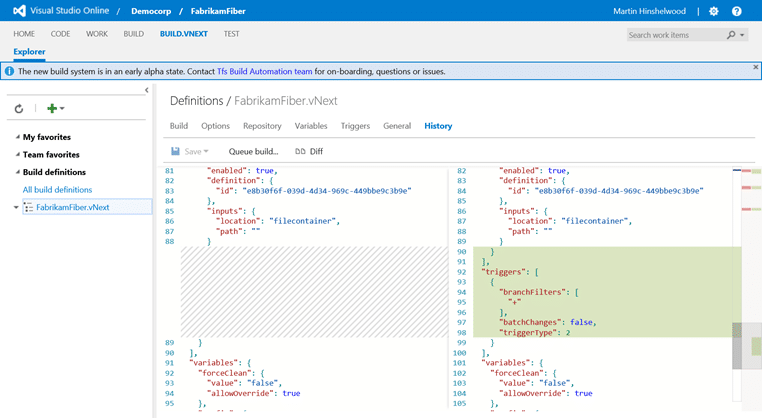This screenshot has width=762, height=418.
Task: Select the Explorer sub-tab
Action: tap(29, 52)
